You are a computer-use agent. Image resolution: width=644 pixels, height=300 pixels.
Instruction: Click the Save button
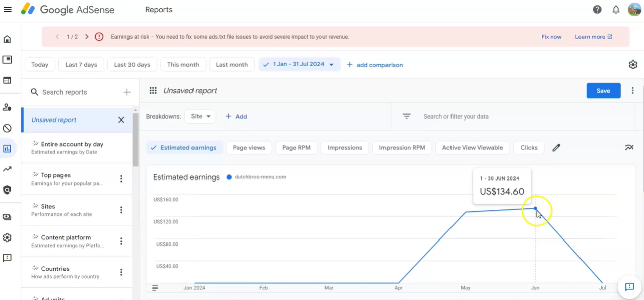603,91
